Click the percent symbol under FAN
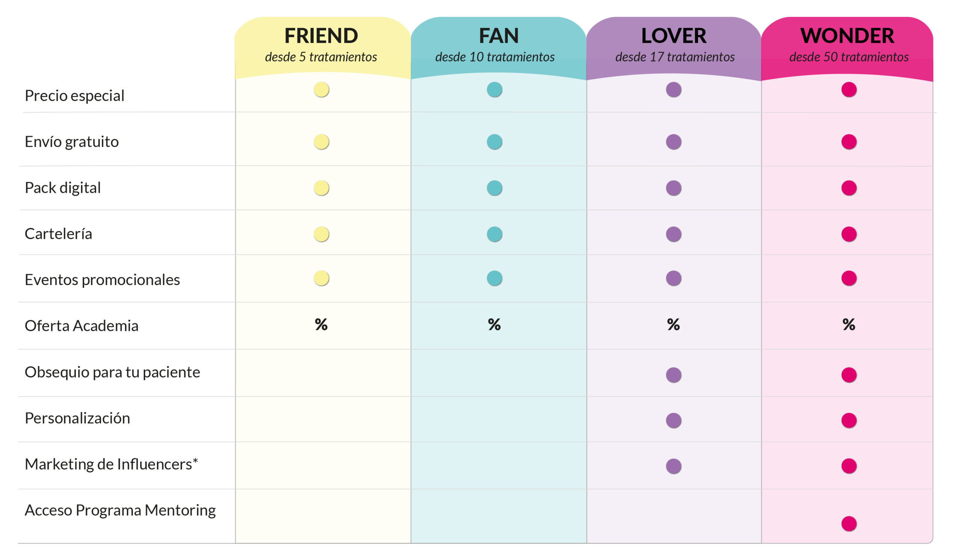Screen dimensions: 960x560 pos(495,324)
